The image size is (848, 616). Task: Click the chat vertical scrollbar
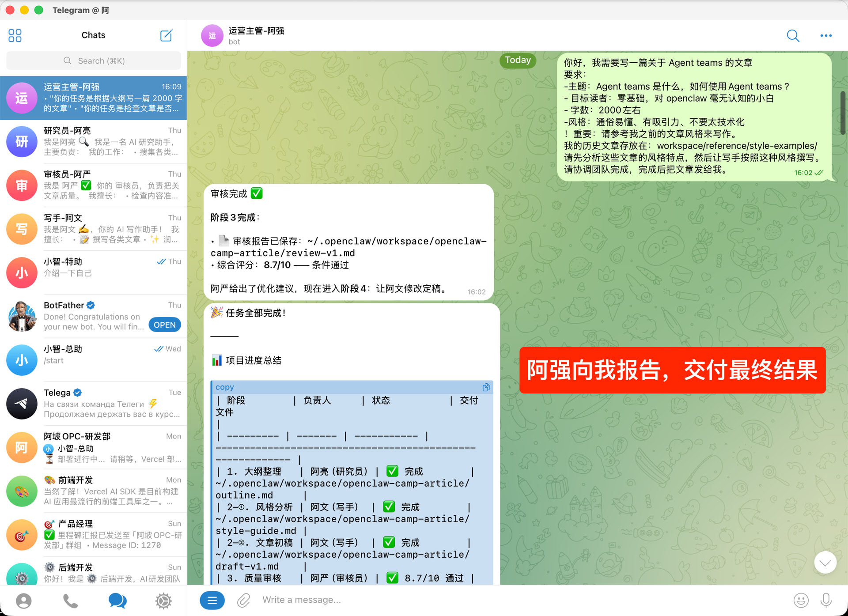843,113
